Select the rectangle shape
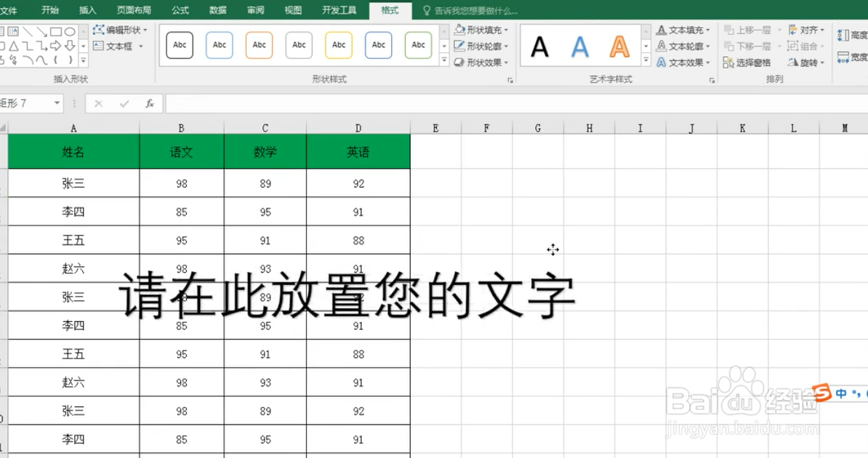Viewport: 868px width, 458px height. point(55,31)
